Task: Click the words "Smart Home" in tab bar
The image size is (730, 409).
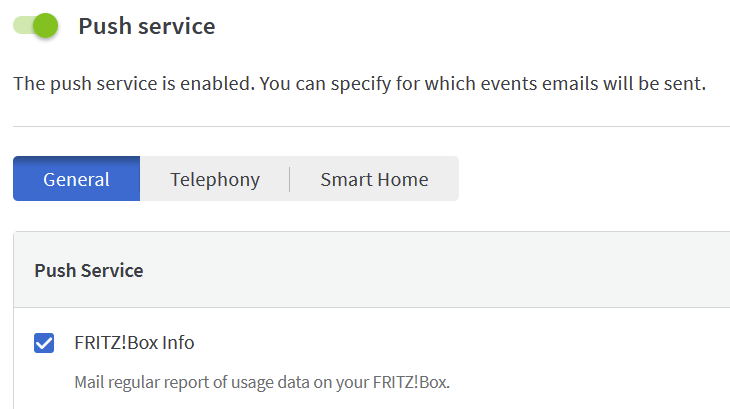Action: point(374,180)
